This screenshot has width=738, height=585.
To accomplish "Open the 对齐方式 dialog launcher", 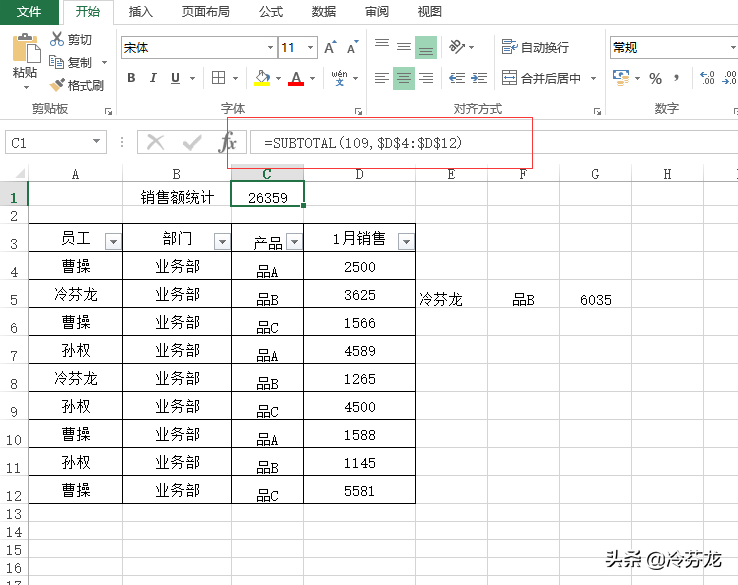I will tap(597, 112).
